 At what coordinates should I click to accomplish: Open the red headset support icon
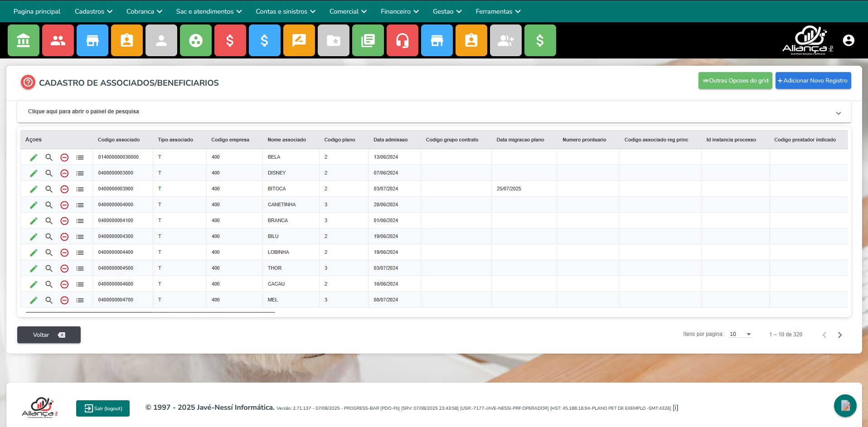[402, 40]
